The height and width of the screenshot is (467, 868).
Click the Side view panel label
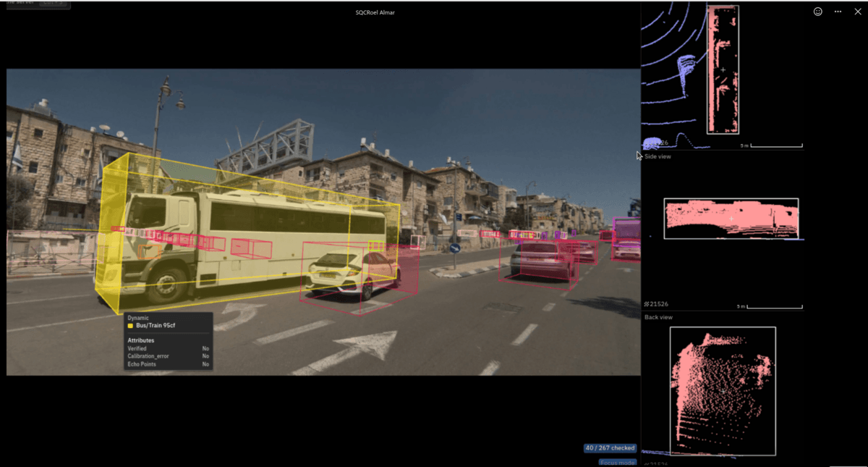click(658, 156)
